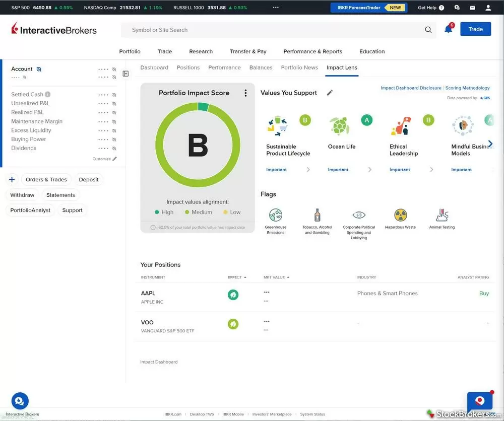This screenshot has height=421, width=504.
Task: Click the AAPL effect leaf icon
Action: click(x=233, y=295)
